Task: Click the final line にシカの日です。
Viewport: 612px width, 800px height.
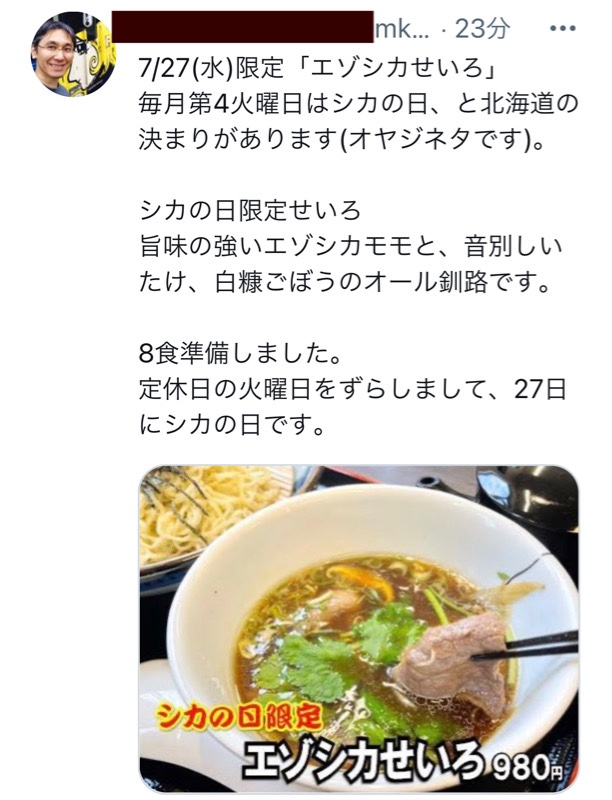Action: point(232,425)
